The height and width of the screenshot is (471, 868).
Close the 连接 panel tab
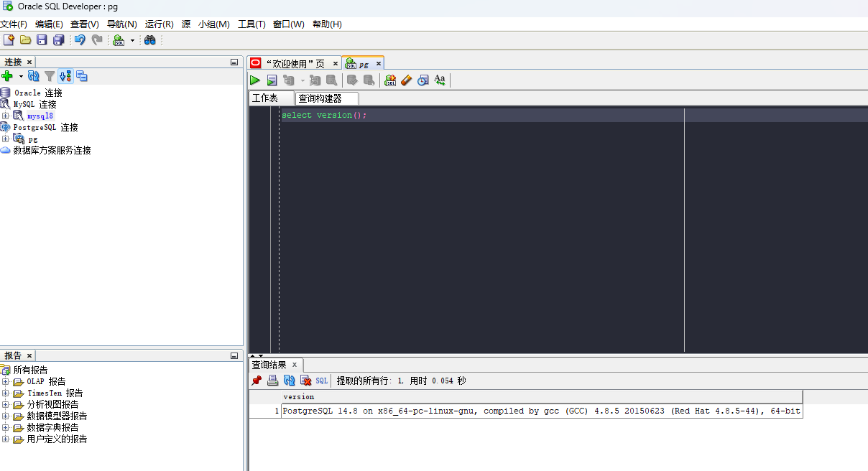(29, 62)
